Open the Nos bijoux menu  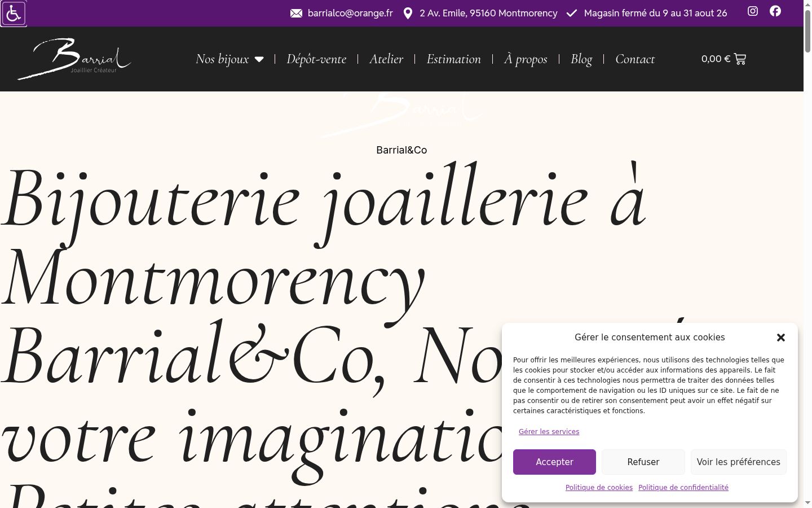pos(222,59)
